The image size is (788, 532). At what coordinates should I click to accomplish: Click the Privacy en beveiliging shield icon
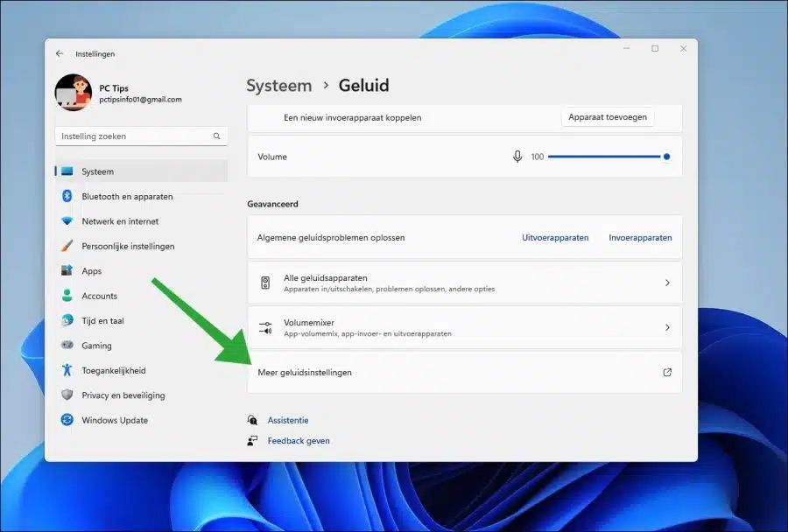click(x=67, y=395)
